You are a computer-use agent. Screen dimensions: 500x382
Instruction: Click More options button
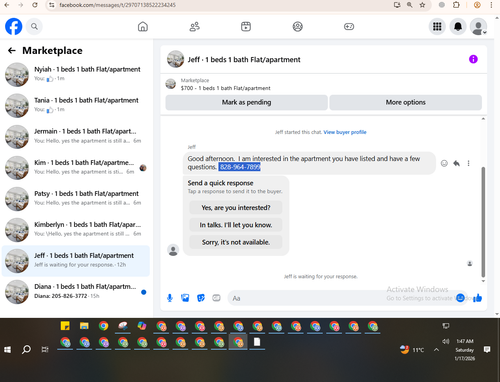coord(405,102)
